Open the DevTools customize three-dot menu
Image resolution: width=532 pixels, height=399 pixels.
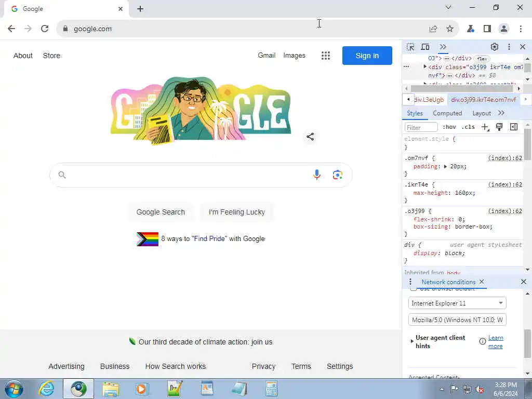(509, 47)
